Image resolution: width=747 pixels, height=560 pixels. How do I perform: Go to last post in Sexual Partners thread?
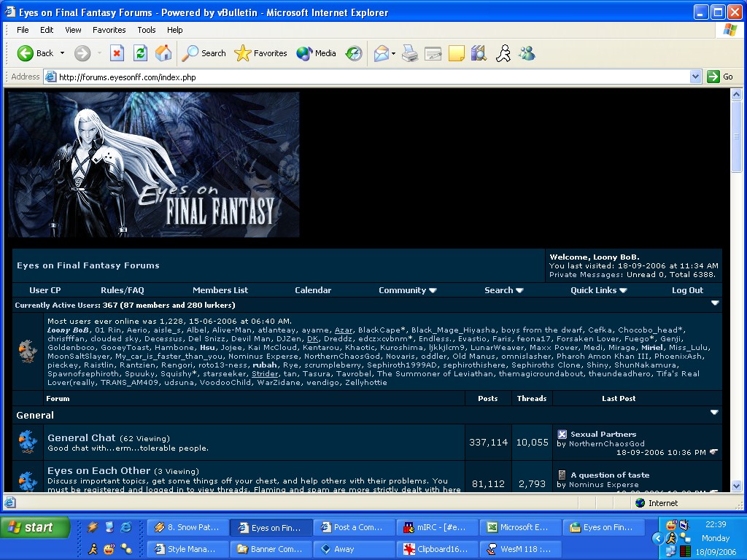[713, 452]
